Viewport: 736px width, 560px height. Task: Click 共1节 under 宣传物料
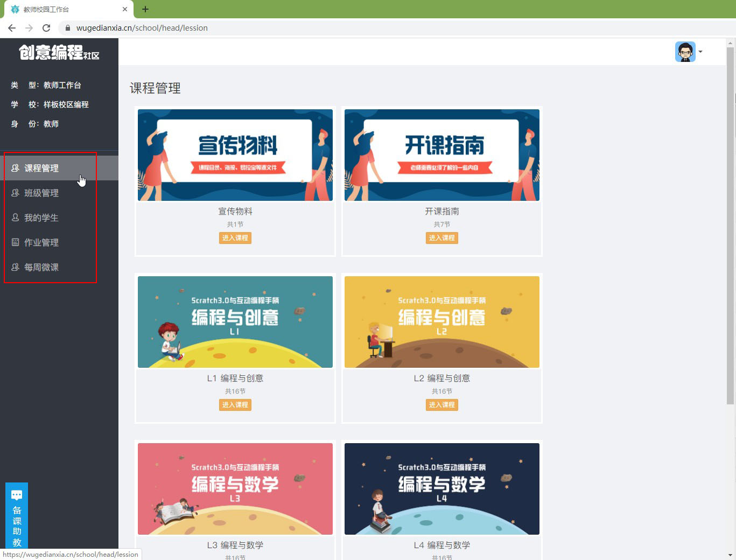tap(235, 225)
